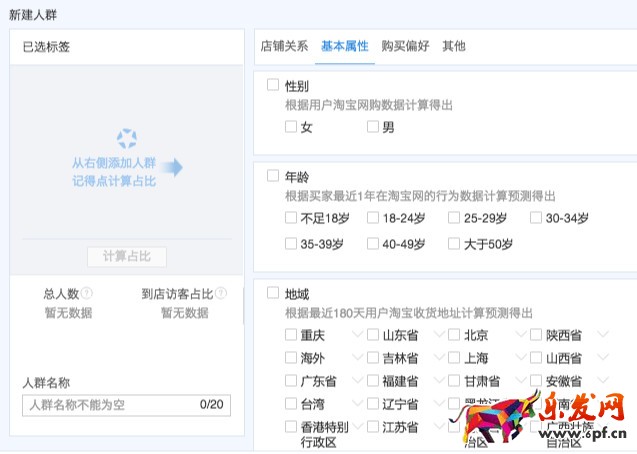Check the 甘肃省 region checkbox
This screenshot has width=637, height=454.
click(454, 380)
